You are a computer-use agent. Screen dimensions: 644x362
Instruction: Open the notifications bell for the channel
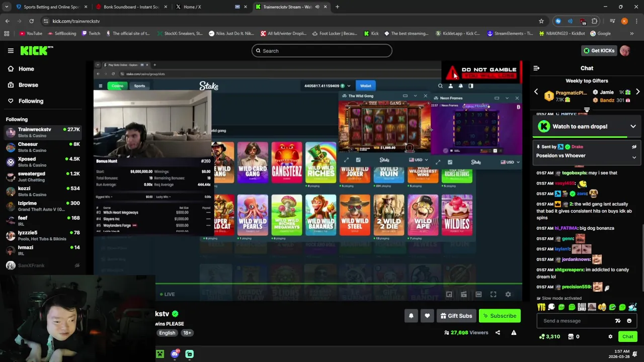click(x=411, y=316)
